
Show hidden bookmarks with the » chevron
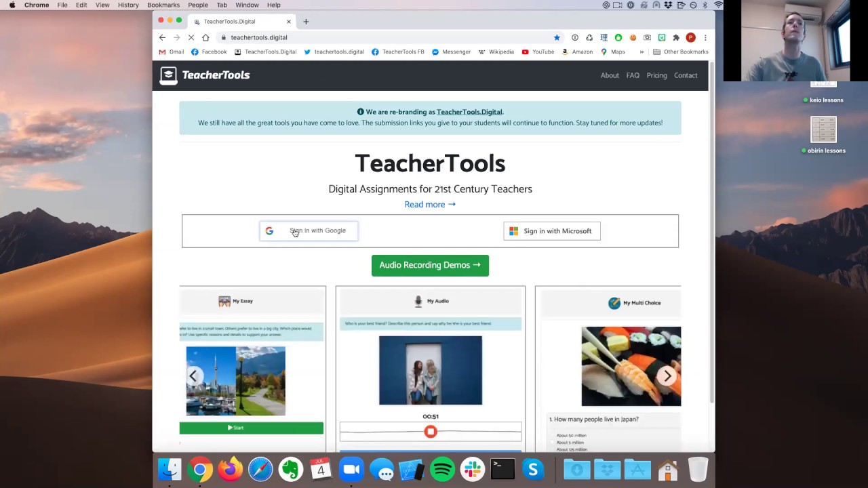(642, 52)
